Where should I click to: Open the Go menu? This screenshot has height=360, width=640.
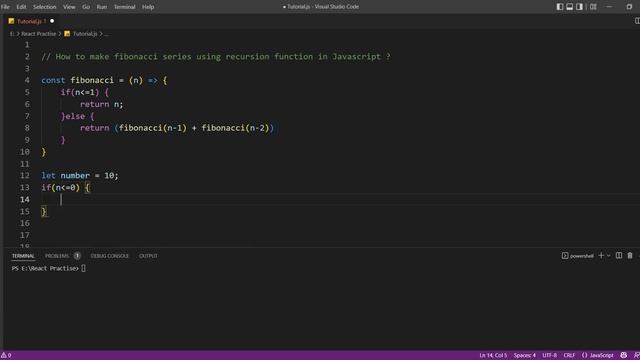[x=86, y=7]
